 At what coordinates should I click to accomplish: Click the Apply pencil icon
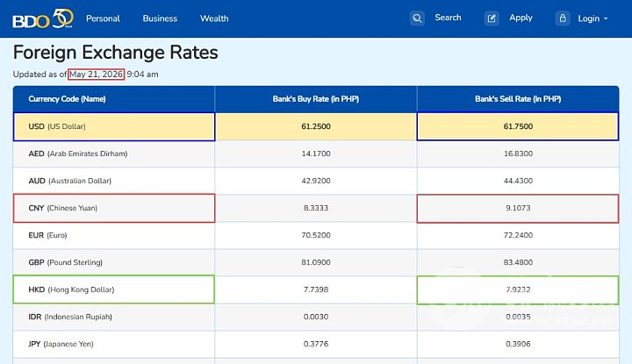[492, 18]
